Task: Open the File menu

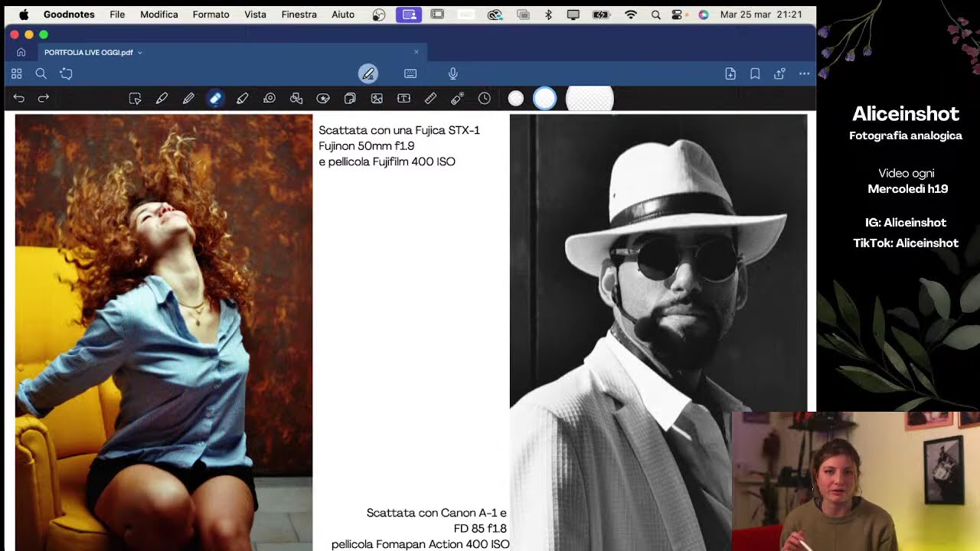Action: click(117, 15)
